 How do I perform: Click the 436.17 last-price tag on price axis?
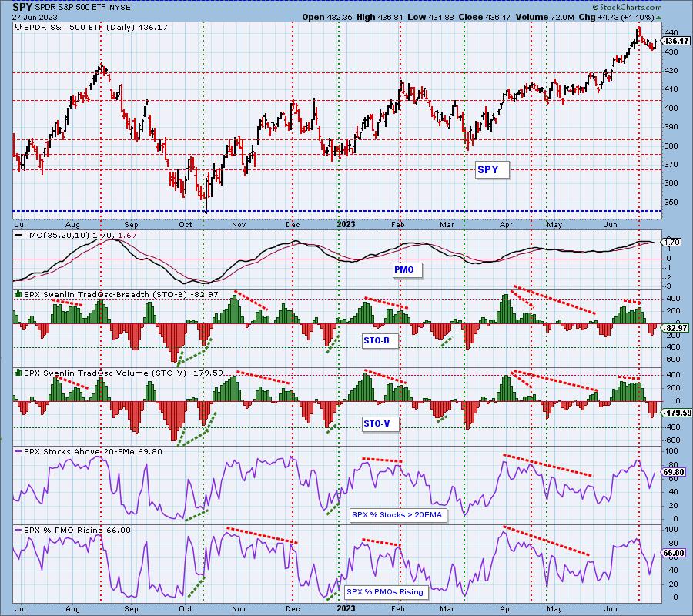click(x=677, y=41)
